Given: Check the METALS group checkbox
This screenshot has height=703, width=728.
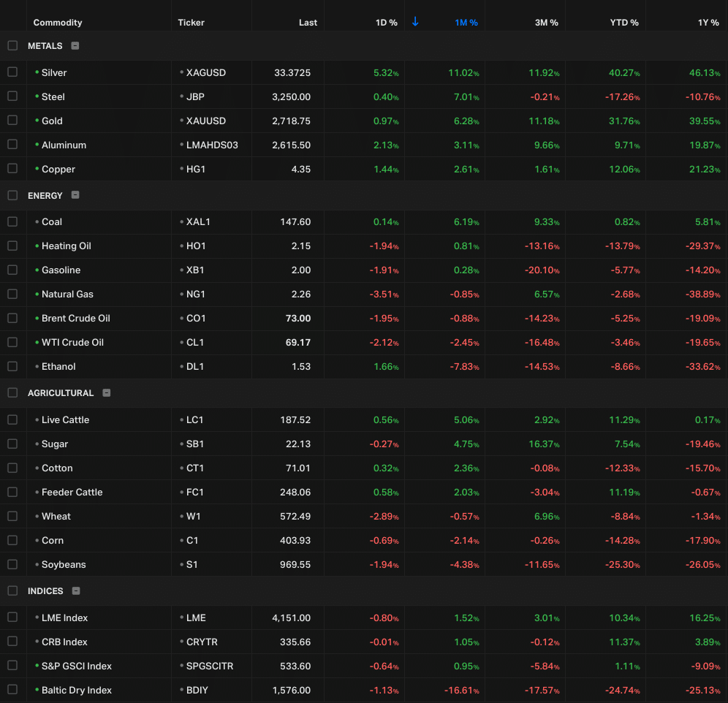Looking at the screenshot, I should pos(12,45).
